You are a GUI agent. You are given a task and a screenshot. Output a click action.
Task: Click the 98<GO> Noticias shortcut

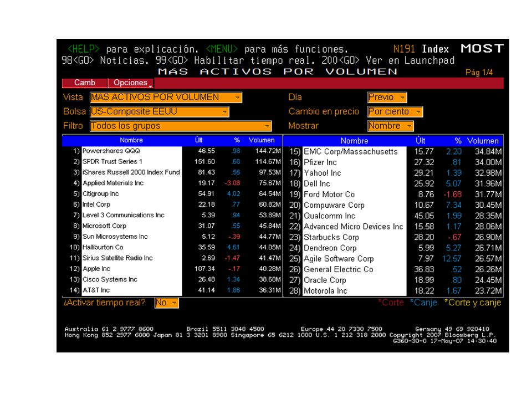[105, 60]
